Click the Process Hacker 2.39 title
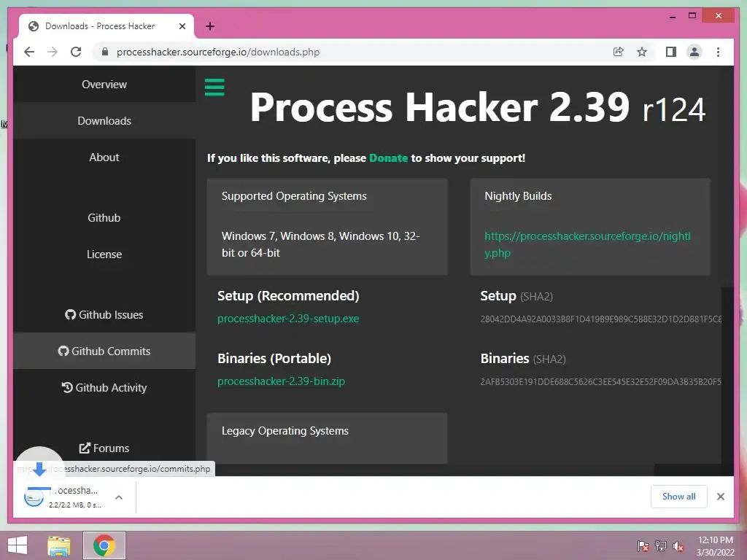Image resolution: width=747 pixels, height=560 pixels. [x=440, y=107]
